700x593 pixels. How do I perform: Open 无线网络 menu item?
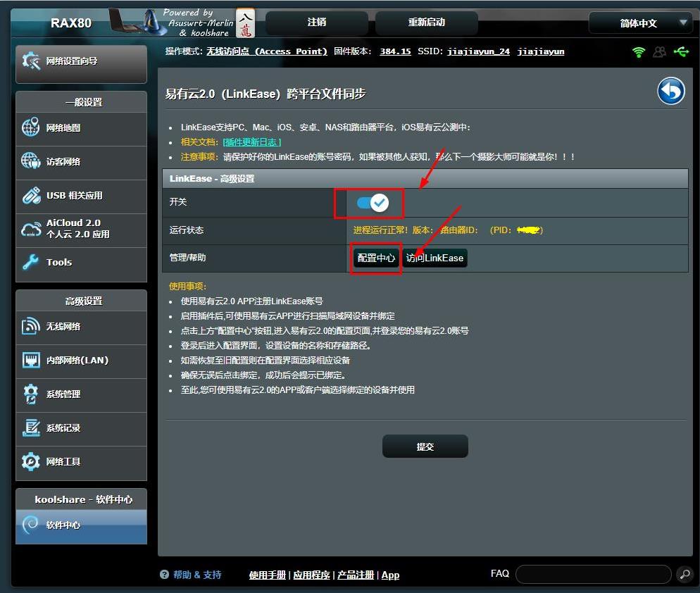click(x=81, y=326)
